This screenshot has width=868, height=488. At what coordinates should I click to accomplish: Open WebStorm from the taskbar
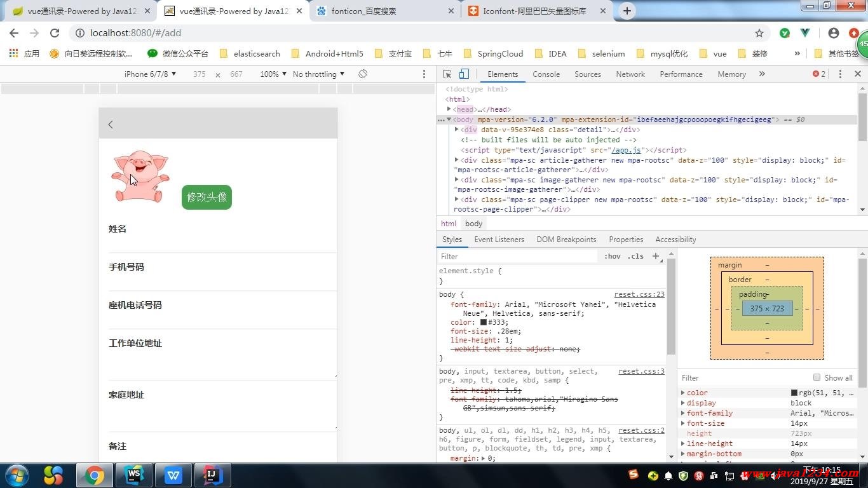click(134, 475)
